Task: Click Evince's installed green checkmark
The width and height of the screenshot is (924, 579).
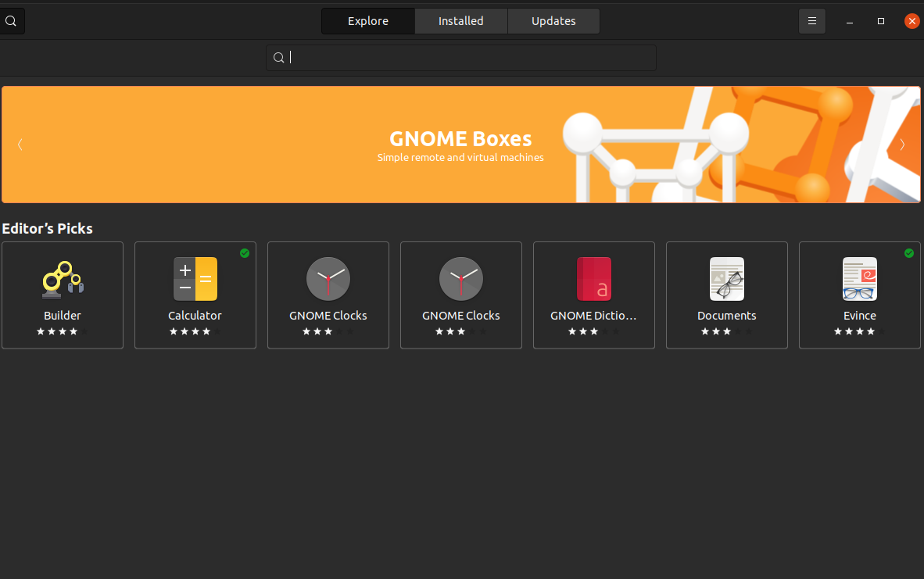Action: pos(909,253)
